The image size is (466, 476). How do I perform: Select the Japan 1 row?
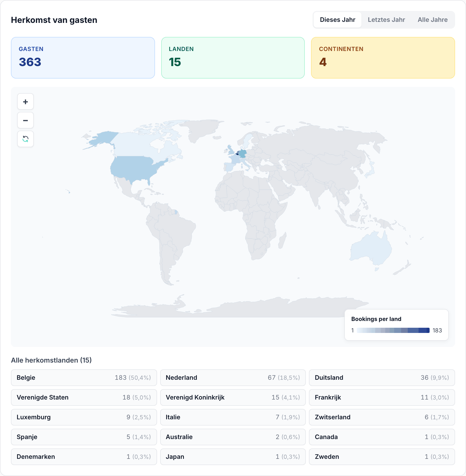coord(233,457)
